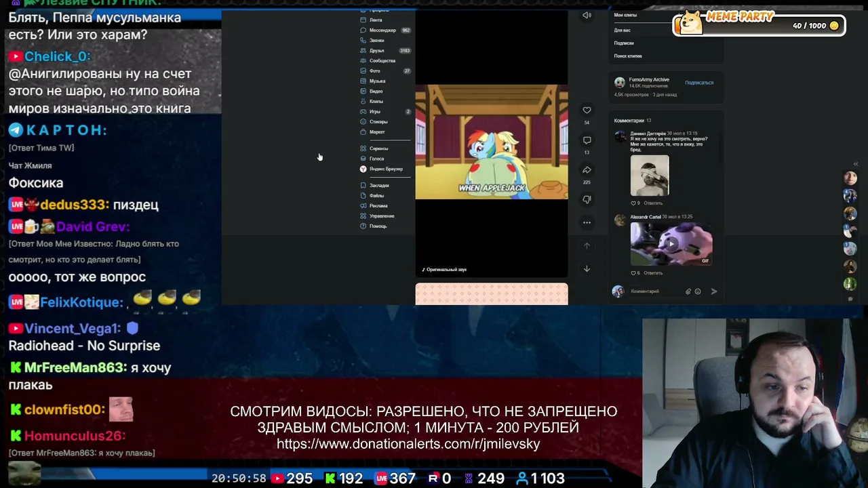Click the Сервисы grid icon
This screenshot has height=488, width=868.
coord(363,148)
